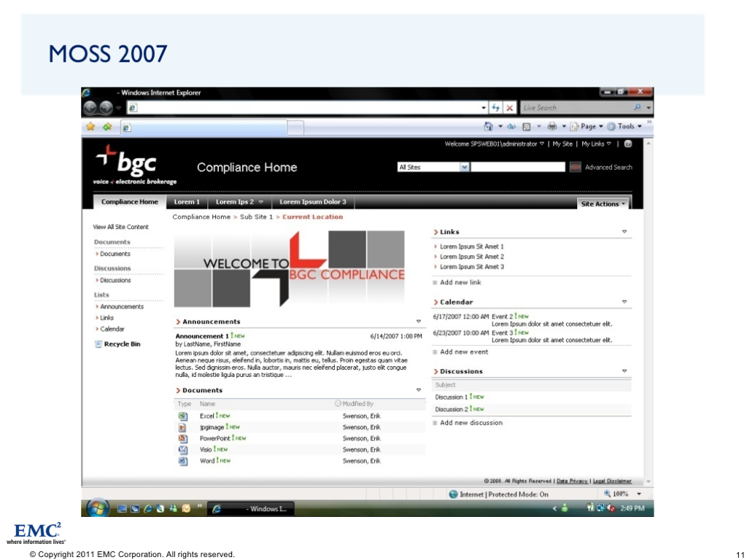
Task: Click the site search go button
Action: [575, 167]
